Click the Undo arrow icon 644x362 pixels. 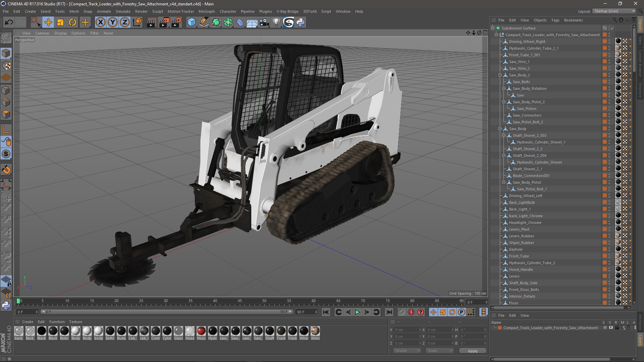pyautogui.click(x=9, y=22)
